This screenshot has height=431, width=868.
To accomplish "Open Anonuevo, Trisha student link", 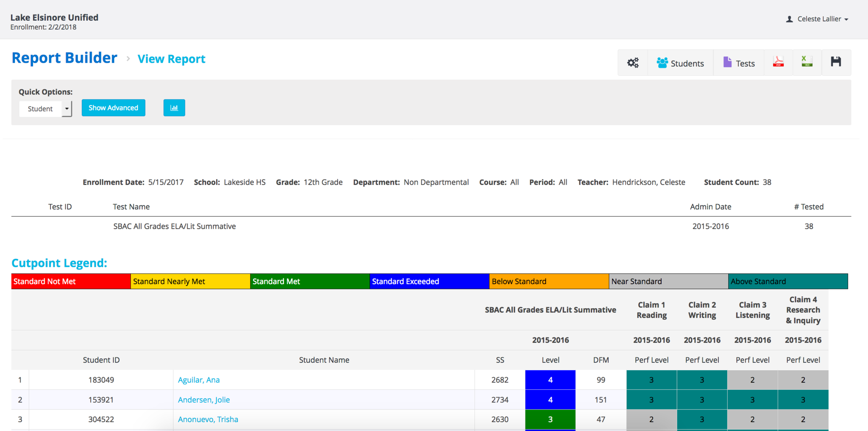I will click(x=208, y=420).
